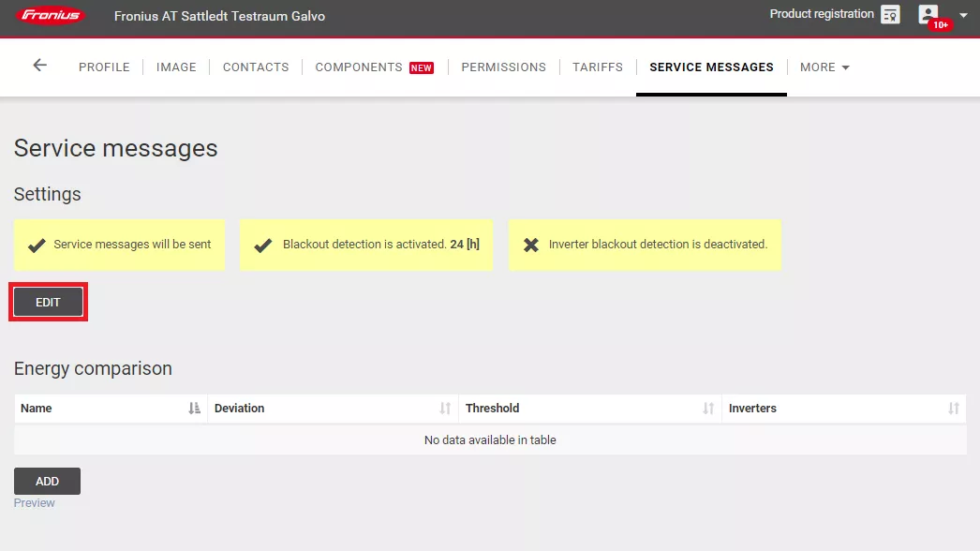980x551 pixels.
Task: Sort table by Threshold column icon
Action: point(708,409)
